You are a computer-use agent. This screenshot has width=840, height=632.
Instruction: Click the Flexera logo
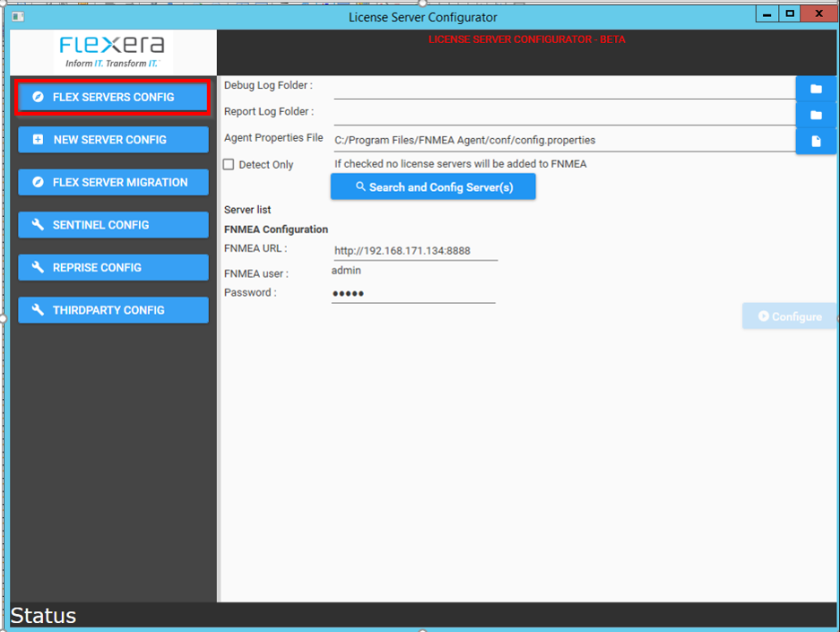pos(112,52)
